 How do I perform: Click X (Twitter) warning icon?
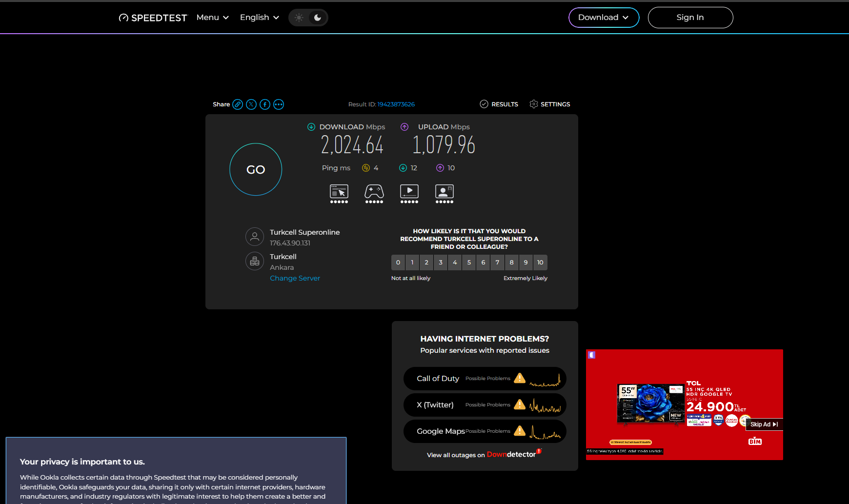pos(520,404)
